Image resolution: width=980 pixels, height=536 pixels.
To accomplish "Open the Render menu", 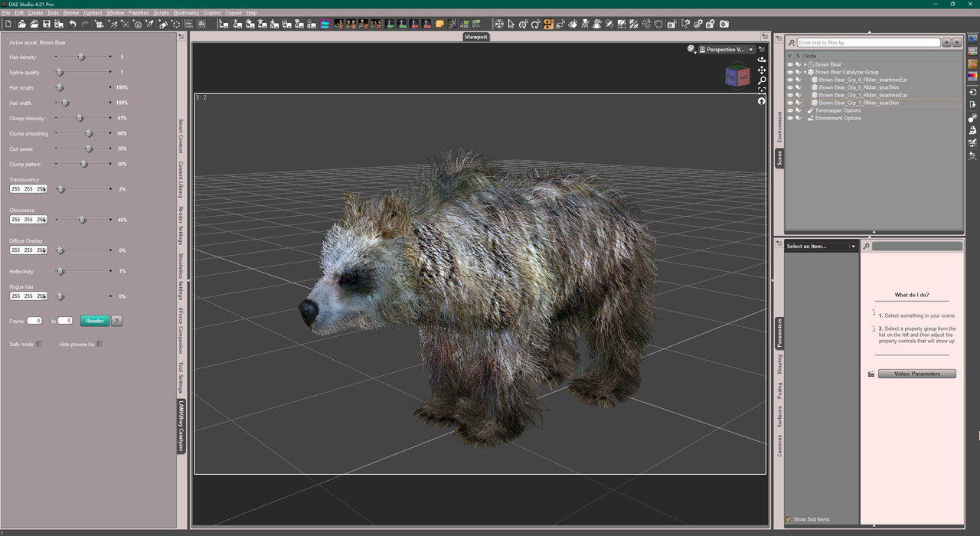I will click(71, 13).
